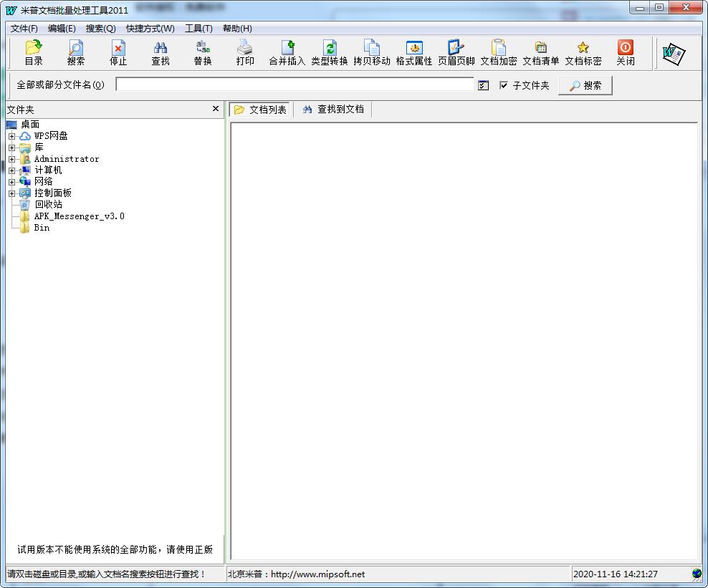Open 格式属性 format properties
Screen dimensions: 708x588
414,53
